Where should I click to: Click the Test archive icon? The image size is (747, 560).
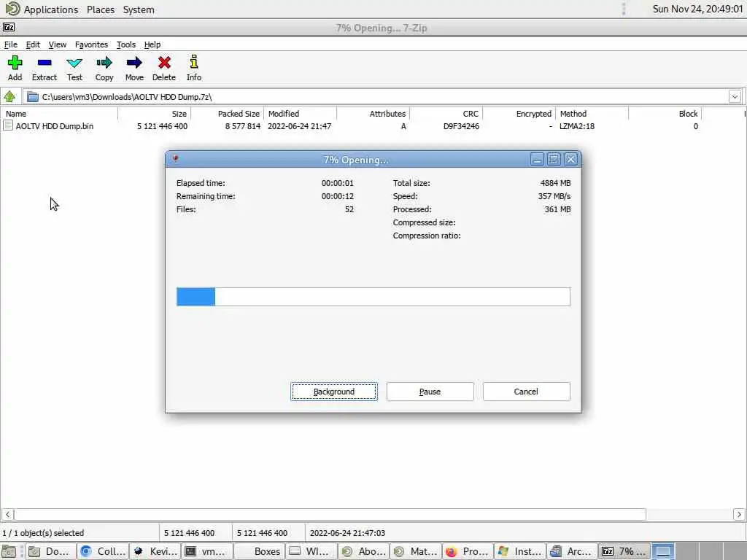click(74, 68)
